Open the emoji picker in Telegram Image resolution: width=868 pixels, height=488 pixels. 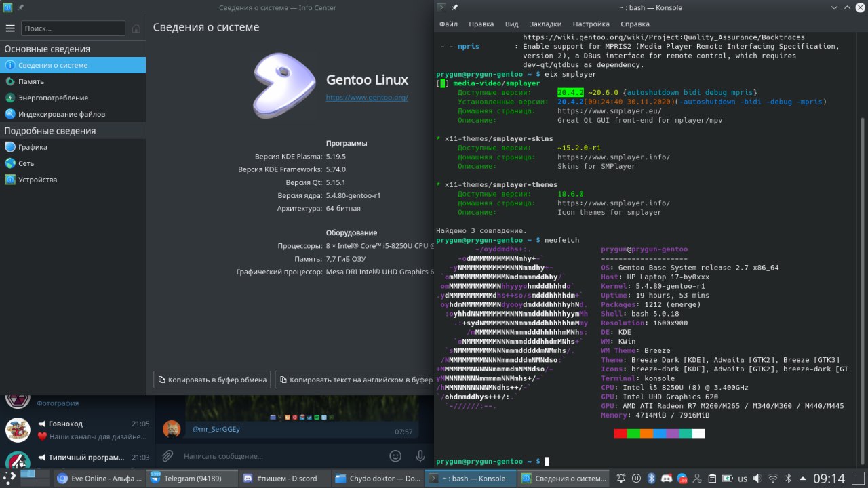(395, 456)
